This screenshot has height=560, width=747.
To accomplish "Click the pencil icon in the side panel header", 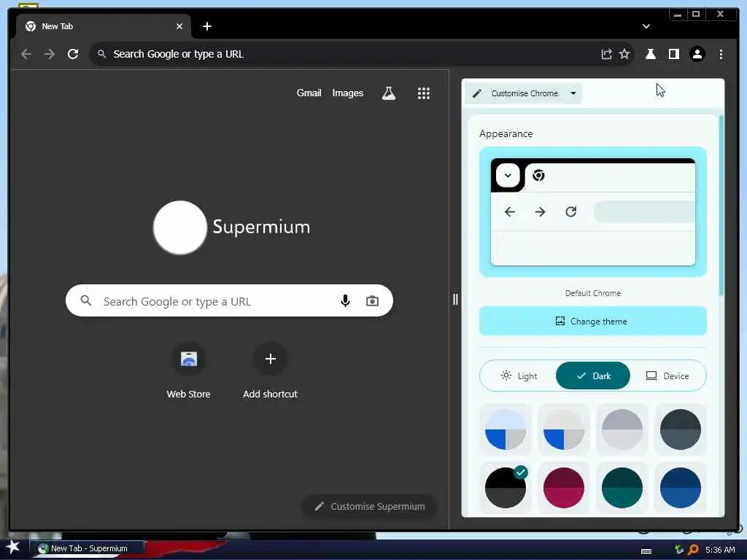I will pyautogui.click(x=477, y=94).
